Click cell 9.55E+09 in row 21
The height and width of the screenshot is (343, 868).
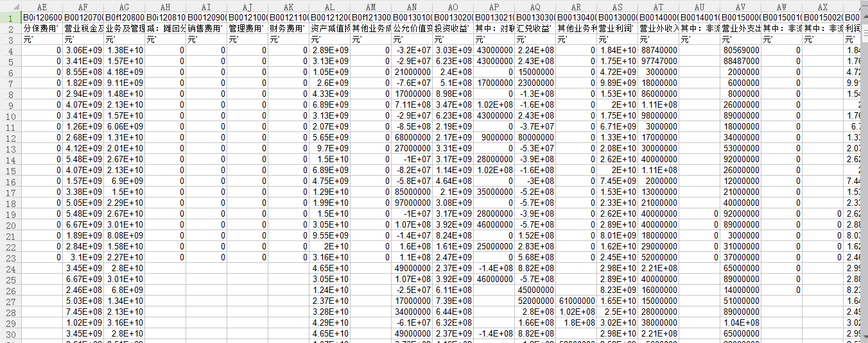pos(330,235)
